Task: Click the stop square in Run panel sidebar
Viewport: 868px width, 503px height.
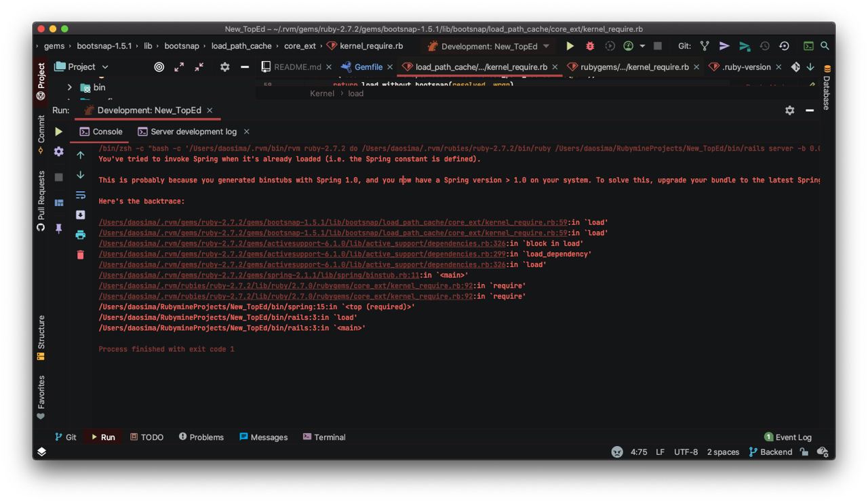Action: pos(59,177)
